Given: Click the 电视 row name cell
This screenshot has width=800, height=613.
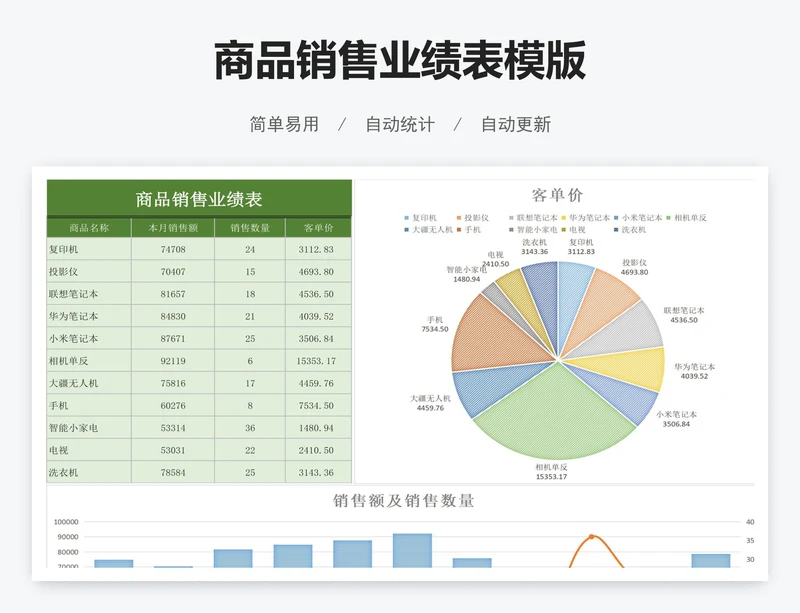Looking at the screenshot, I should tap(89, 450).
